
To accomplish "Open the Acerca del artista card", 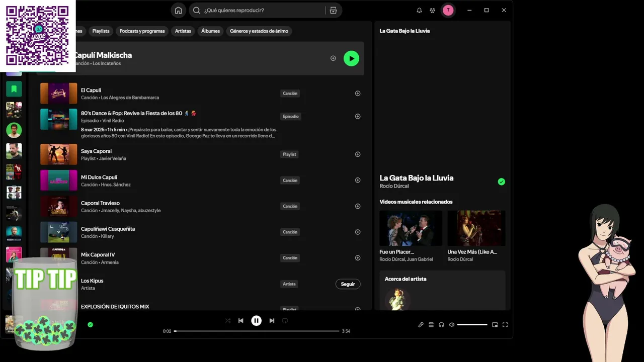I will [442, 291].
